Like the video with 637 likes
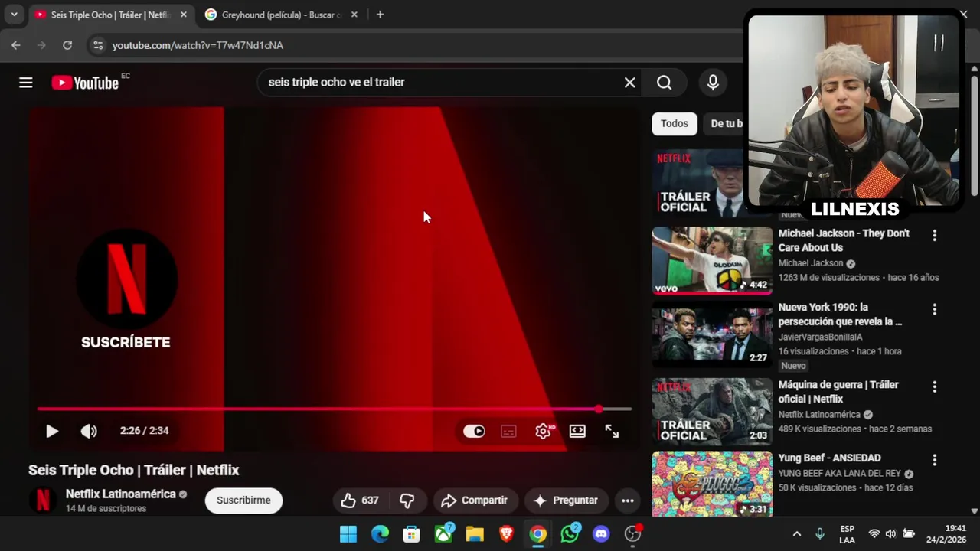The image size is (980, 551). pos(361,500)
